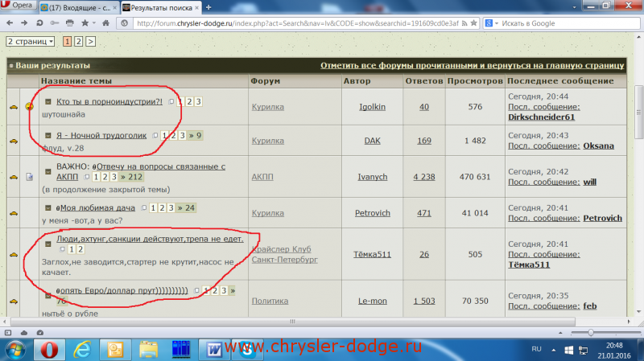Click the horizontal scrollbar thumb

(292, 322)
